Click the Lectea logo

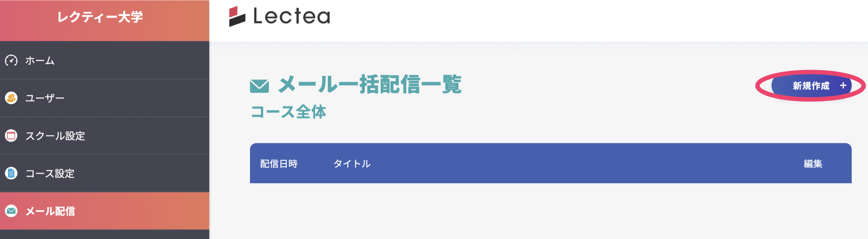279,16
